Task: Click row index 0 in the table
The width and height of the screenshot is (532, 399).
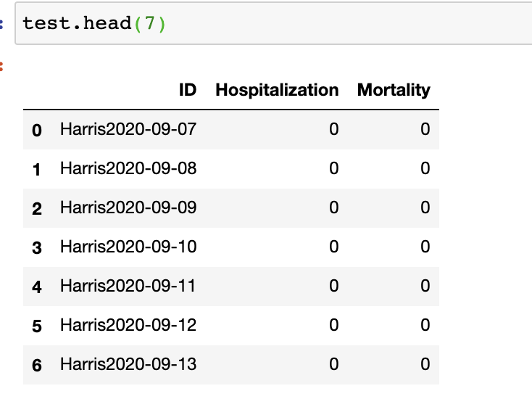Action: pyautogui.click(x=37, y=131)
